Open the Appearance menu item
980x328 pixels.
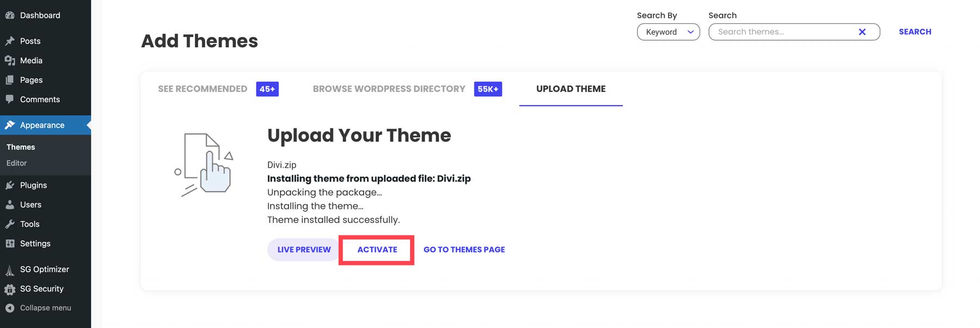pyautogui.click(x=45, y=125)
